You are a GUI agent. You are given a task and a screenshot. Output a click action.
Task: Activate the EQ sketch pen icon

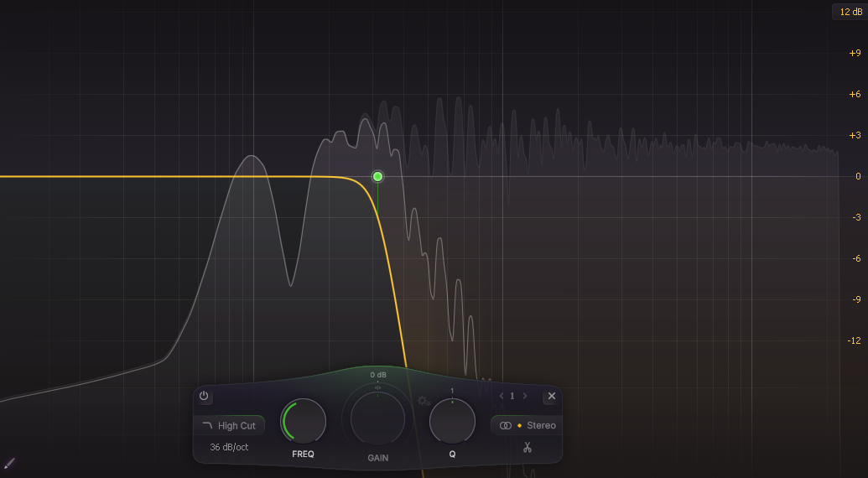click(x=9, y=463)
